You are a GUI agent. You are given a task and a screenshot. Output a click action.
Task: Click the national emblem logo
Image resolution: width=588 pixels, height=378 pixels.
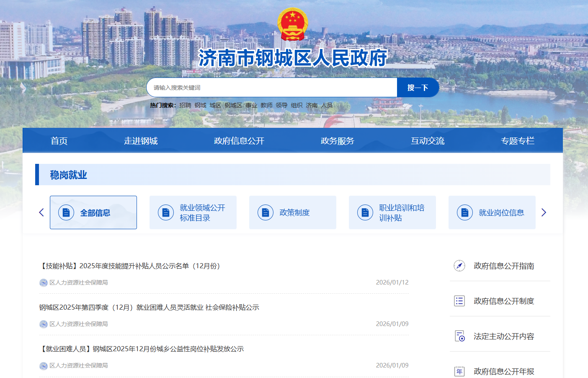click(x=293, y=24)
